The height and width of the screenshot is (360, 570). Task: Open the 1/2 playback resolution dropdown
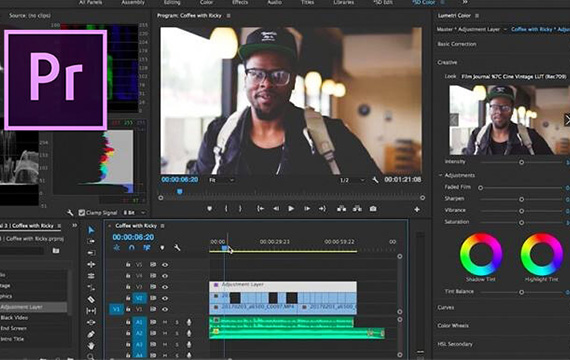pyautogui.click(x=352, y=180)
